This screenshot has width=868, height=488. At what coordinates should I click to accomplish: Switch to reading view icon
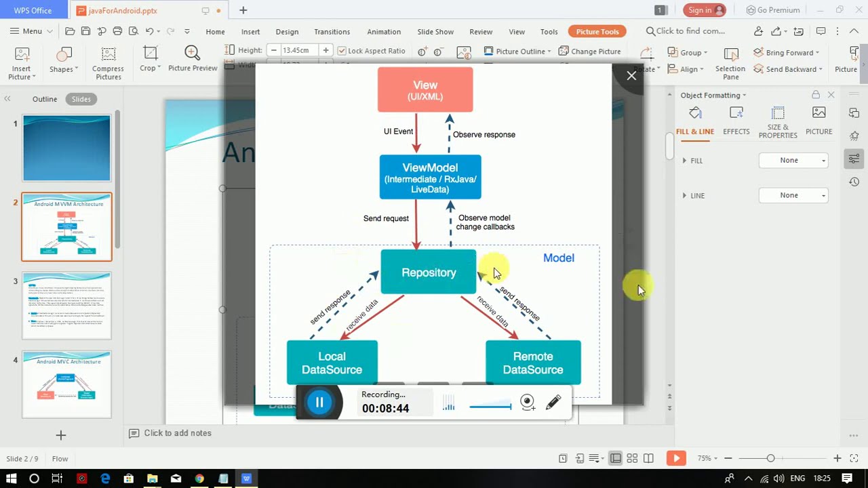tap(648, 459)
